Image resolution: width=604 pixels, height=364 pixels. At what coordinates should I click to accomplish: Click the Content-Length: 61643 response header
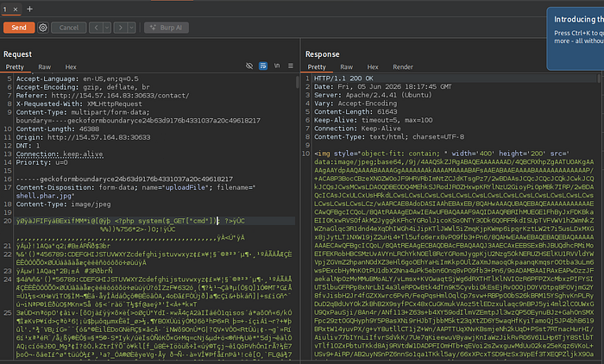pos(355,112)
